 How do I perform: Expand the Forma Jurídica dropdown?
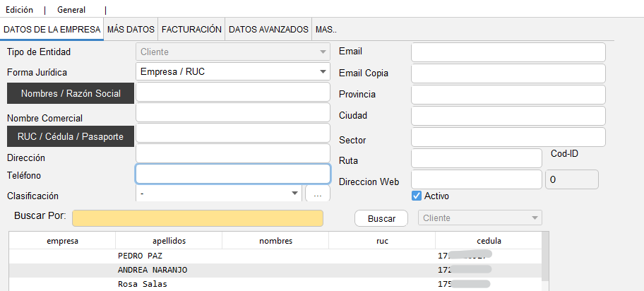(x=323, y=71)
